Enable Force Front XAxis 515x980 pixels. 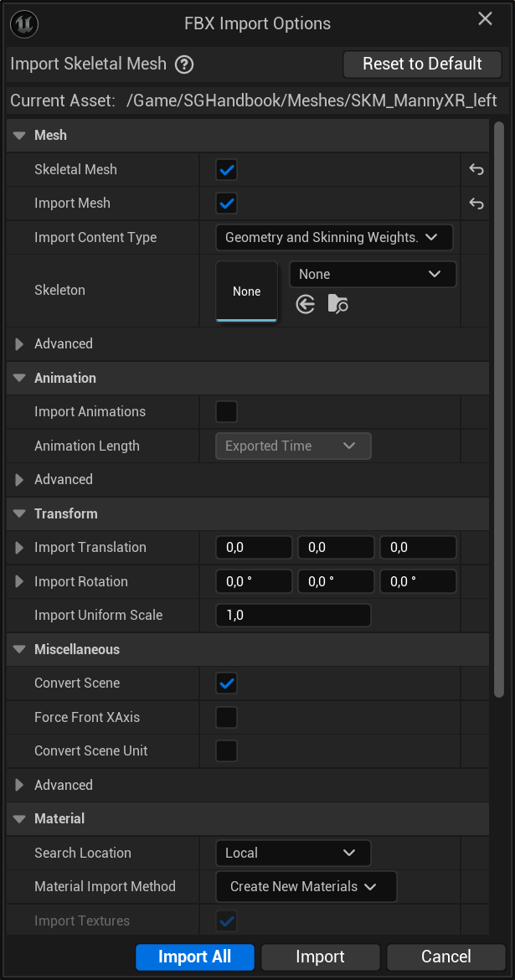(225, 717)
